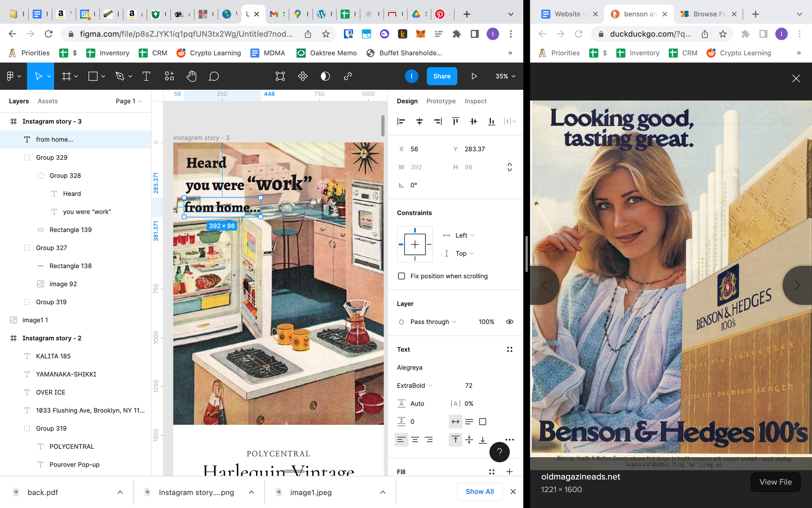812x508 pixels.
Task: Click the Resources tool icon
Action: (169, 76)
